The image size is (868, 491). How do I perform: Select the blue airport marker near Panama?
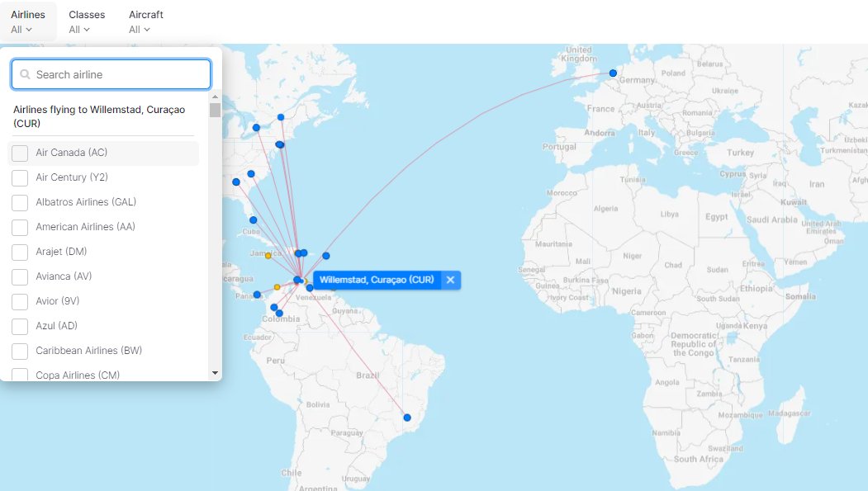[x=257, y=295]
